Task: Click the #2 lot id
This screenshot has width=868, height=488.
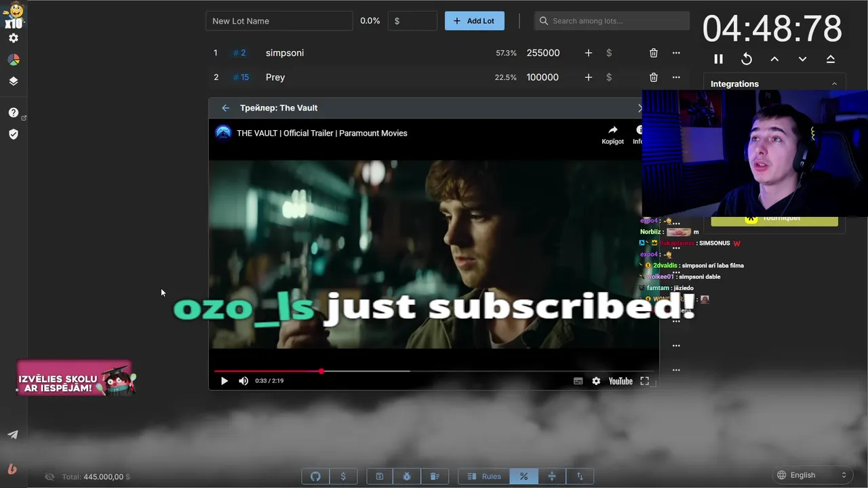Action: [x=239, y=53]
